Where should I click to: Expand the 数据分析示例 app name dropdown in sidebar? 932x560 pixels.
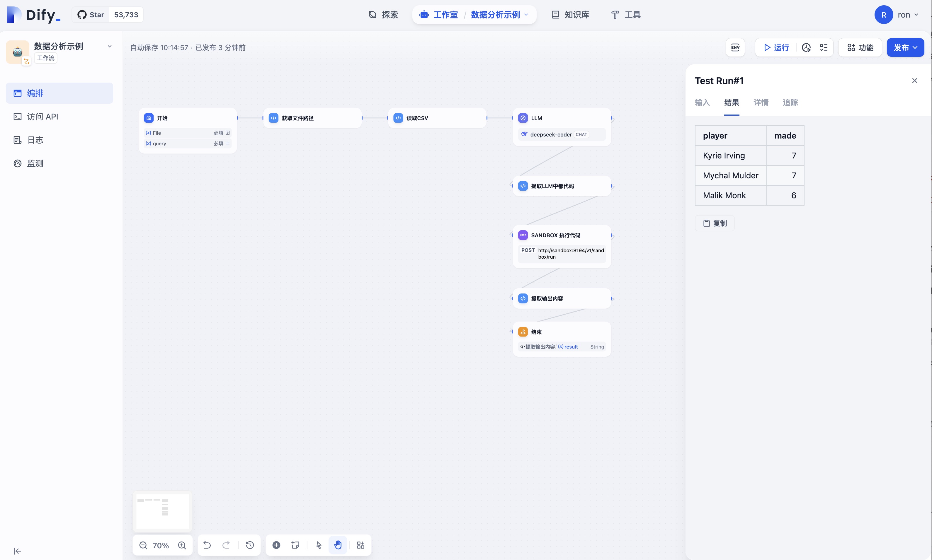point(110,46)
